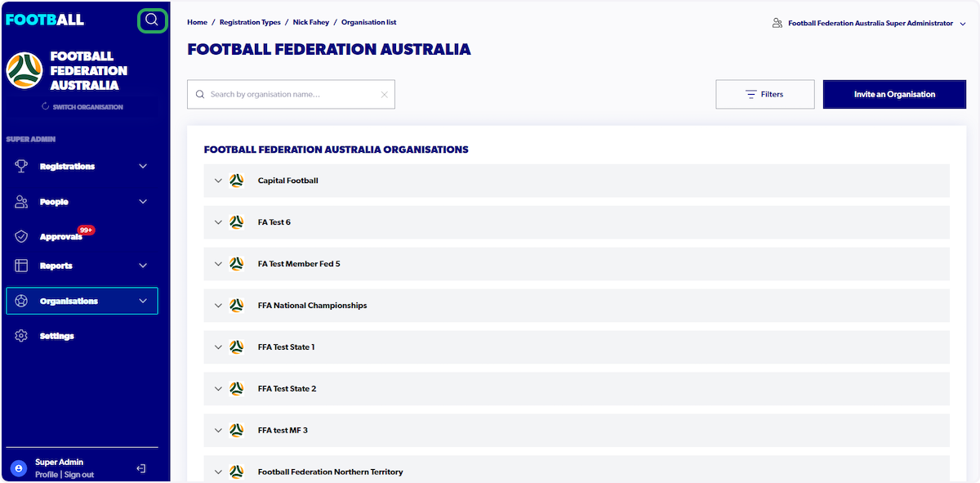Click the FA Test Member Fed 5 logo
This screenshot has width=980, height=483.
coord(237,264)
